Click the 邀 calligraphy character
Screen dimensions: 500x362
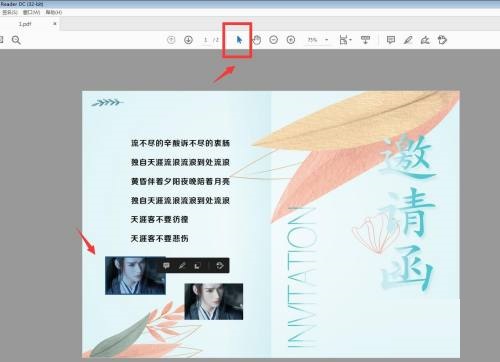point(407,157)
